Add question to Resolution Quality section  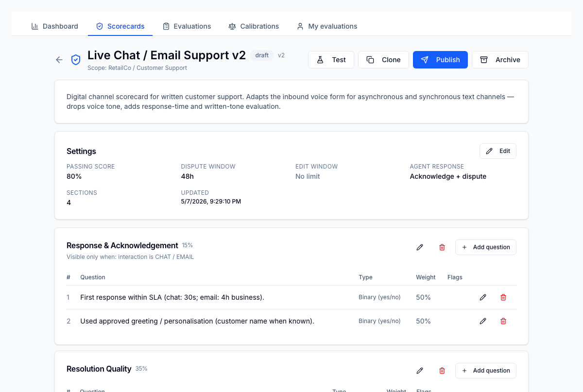pyautogui.click(x=486, y=371)
